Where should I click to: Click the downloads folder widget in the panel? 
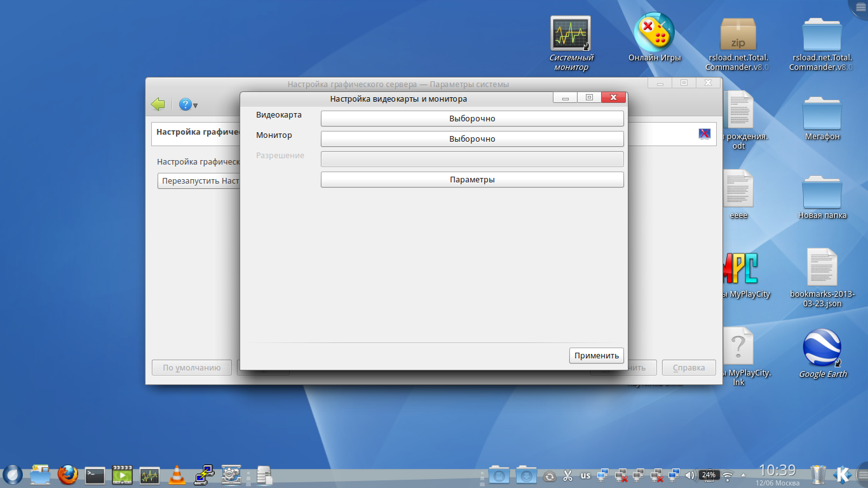[x=526, y=475]
